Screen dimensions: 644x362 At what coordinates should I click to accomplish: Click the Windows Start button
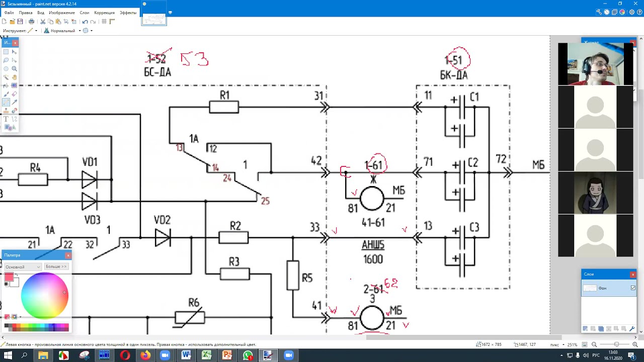(8, 355)
